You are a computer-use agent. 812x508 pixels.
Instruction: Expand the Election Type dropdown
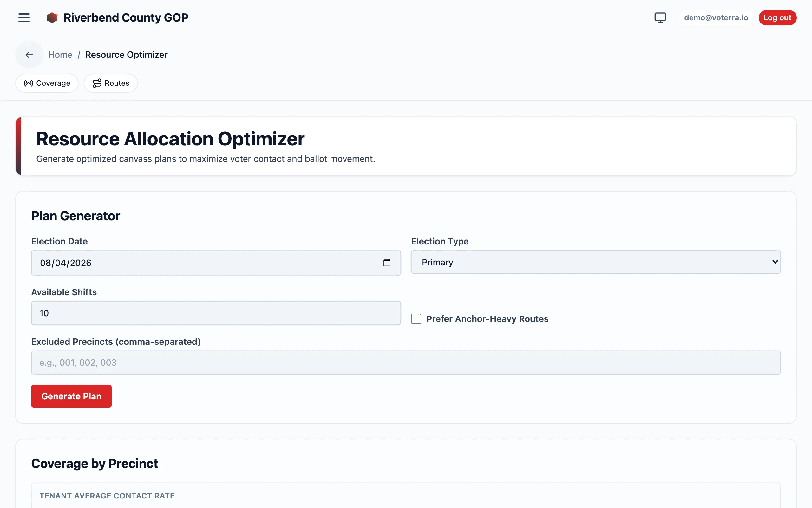click(596, 262)
